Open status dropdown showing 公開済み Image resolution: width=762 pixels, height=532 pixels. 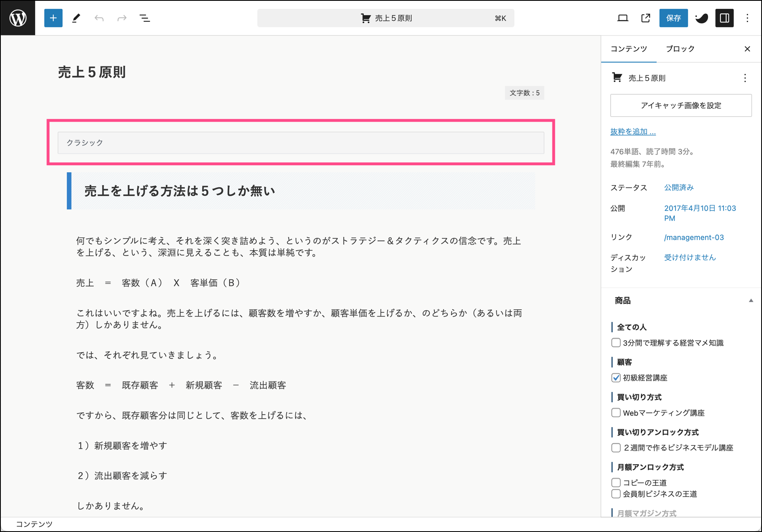(679, 188)
